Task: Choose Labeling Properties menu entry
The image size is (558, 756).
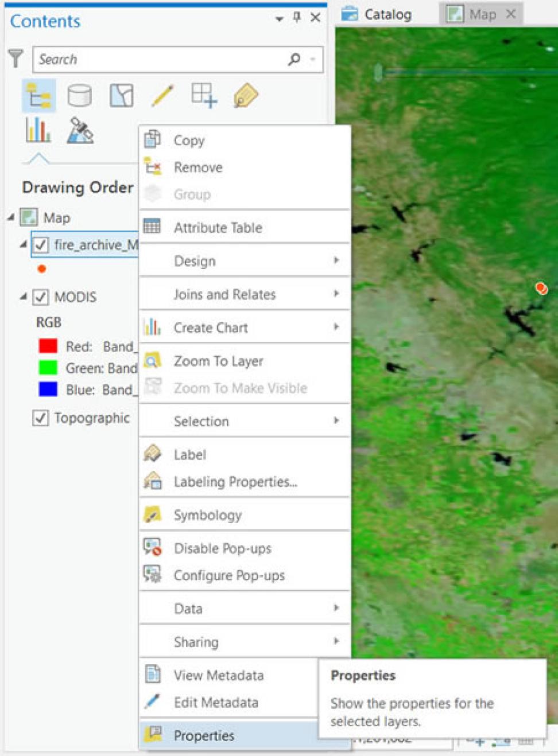Action: (245, 481)
